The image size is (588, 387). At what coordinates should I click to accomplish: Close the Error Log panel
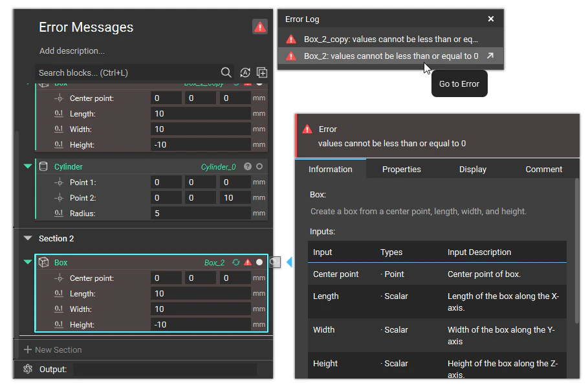[491, 19]
